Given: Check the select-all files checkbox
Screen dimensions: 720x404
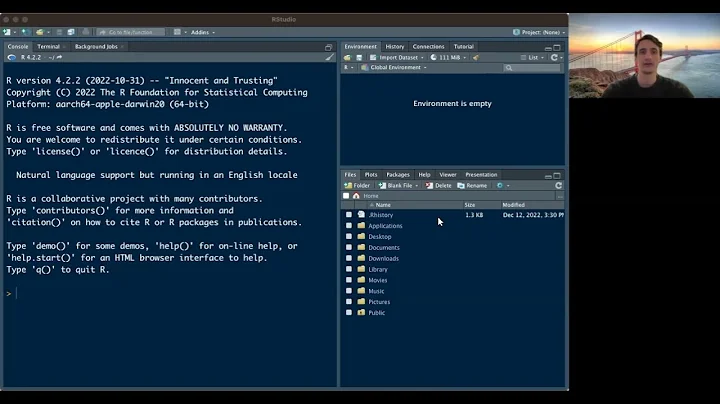Looking at the screenshot, I should pos(346,196).
